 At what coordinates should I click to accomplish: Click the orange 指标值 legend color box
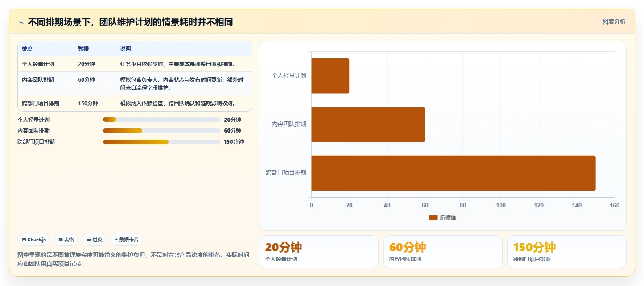(x=433, y=217)
